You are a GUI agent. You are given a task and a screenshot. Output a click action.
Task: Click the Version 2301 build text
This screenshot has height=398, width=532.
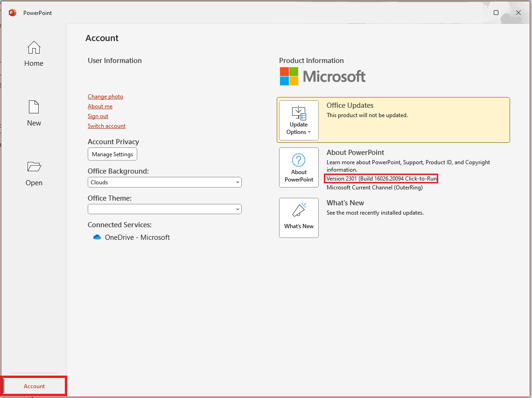coord(381,179)
